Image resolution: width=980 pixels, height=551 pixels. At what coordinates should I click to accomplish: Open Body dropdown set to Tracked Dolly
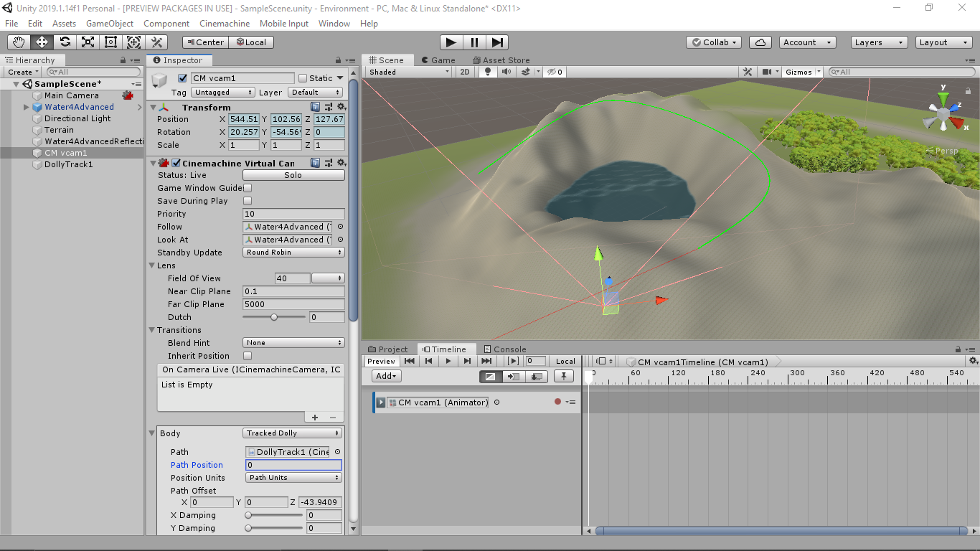point(292,433)
